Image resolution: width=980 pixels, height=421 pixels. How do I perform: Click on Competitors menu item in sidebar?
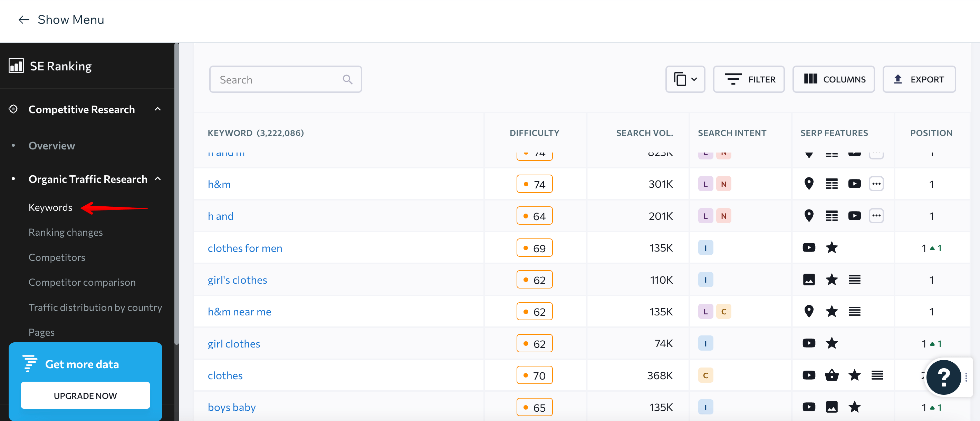(56, 257)
